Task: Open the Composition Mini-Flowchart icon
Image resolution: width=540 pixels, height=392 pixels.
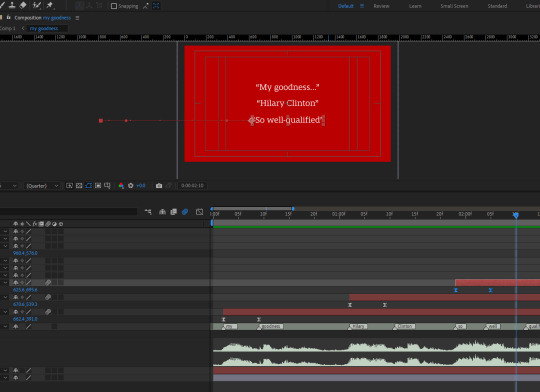Action: (x=148, y=212)
